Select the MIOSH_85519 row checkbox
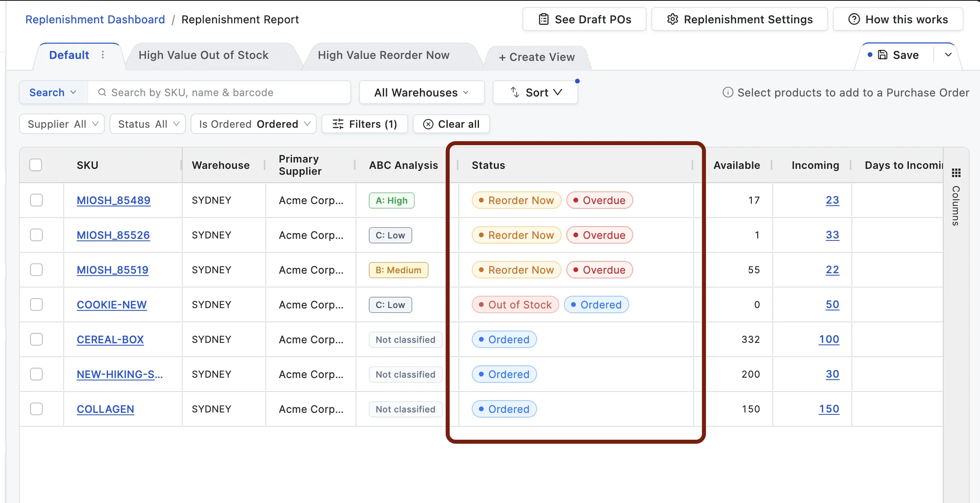Image resolution: width=980 pixels, height=503 pixels. pyautogui.click(x=36, y=269)
